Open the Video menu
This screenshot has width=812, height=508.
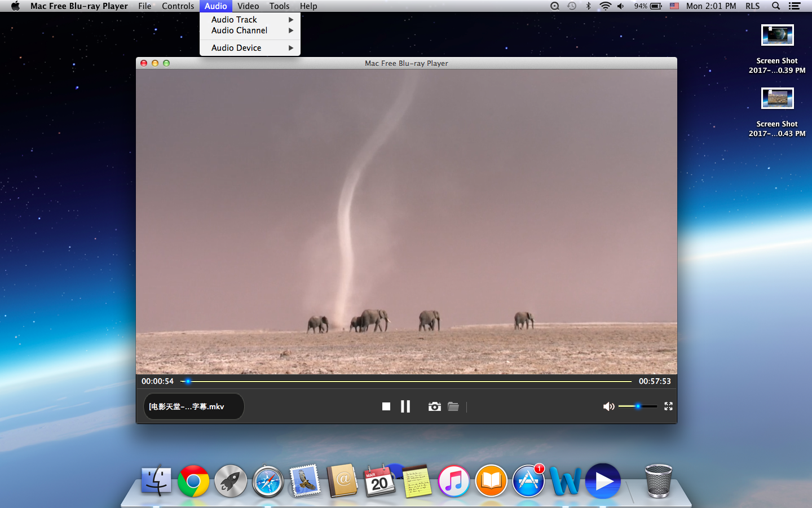248,6
